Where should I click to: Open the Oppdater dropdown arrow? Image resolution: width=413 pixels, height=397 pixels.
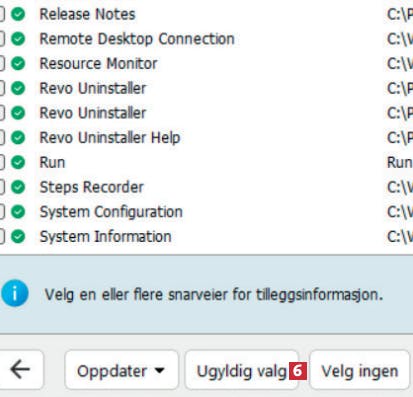[160, 370]
